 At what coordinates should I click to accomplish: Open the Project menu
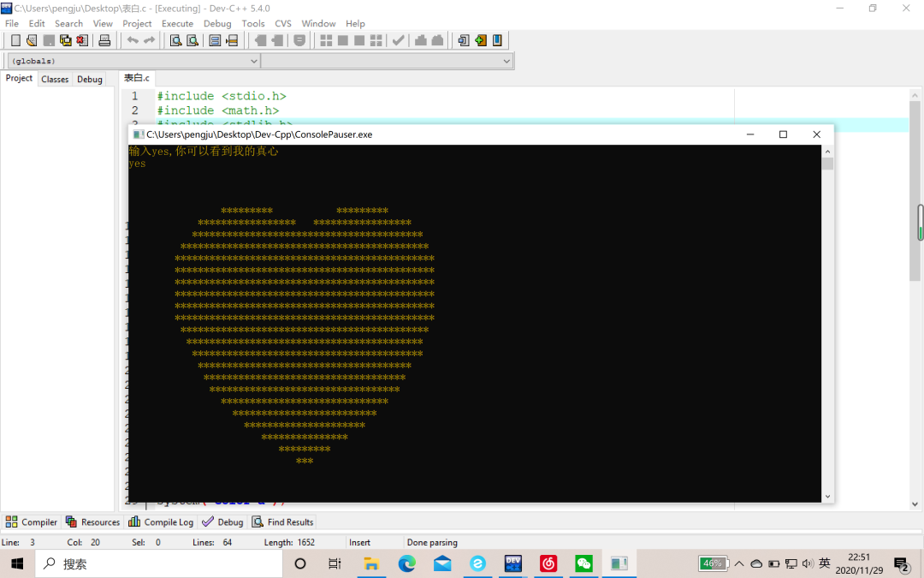click(137, 24)
